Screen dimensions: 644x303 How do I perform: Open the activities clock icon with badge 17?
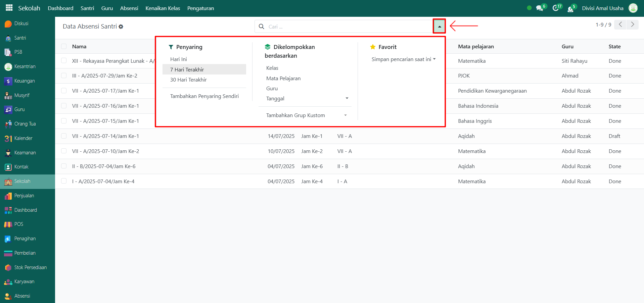[x=556, y=8]
